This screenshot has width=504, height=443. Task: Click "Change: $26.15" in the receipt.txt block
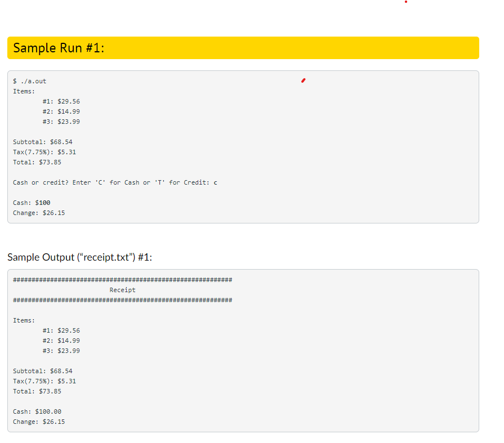coord(39,422)
